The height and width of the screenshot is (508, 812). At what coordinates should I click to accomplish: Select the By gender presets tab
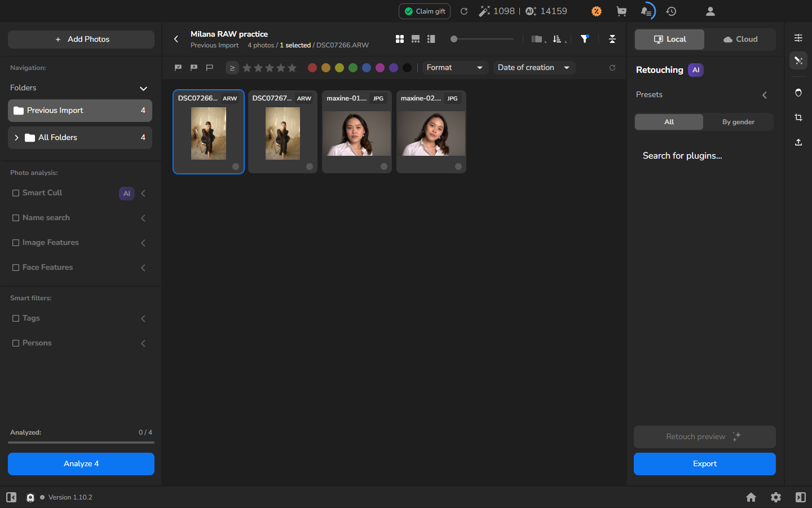point(738,122)
